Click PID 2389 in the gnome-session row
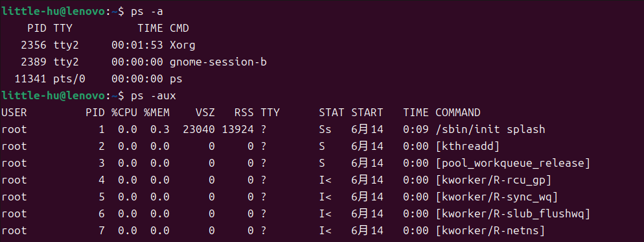The width and height of the screenshot is (644, 242). click(34, 62)
